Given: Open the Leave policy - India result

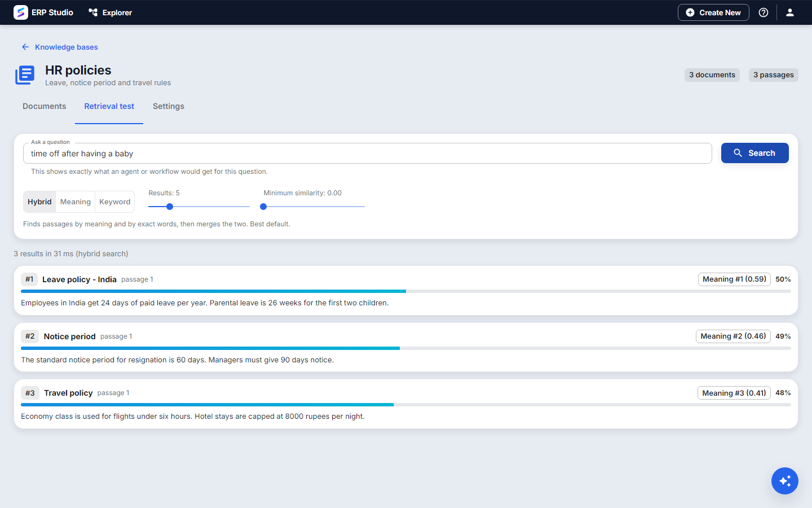Looking at the screenshot, I should (80, 279).
